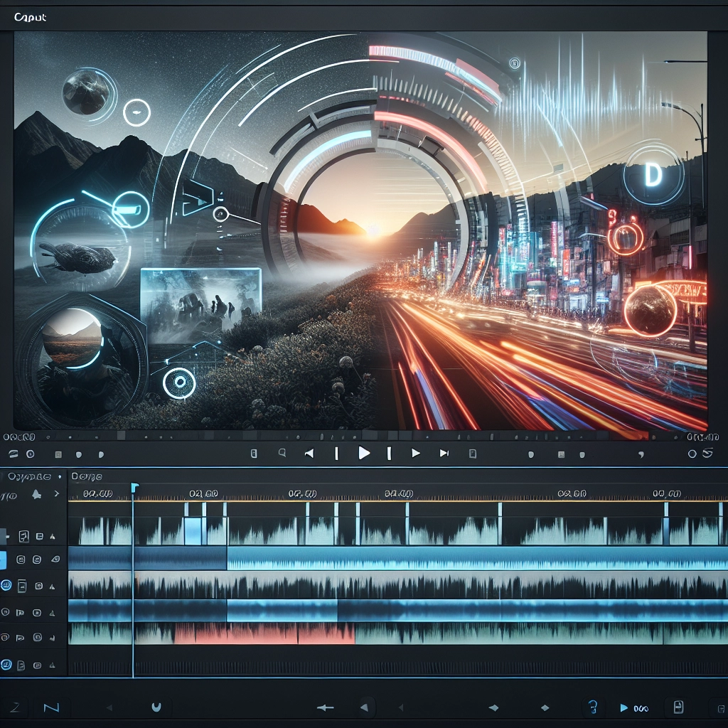Screen dimensions: 728x728
Task: Toggle the blue circle on the third track
Action: 6,586
